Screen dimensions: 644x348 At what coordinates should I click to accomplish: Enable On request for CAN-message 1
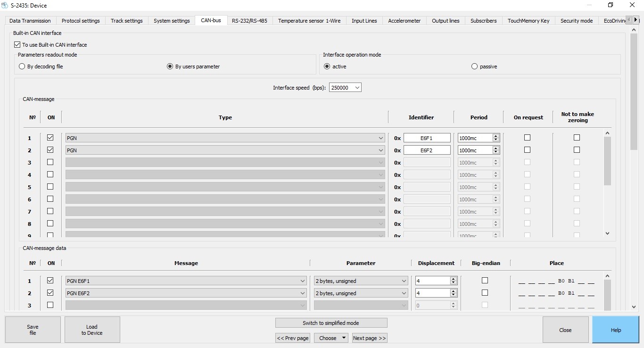tap(527, 138)
